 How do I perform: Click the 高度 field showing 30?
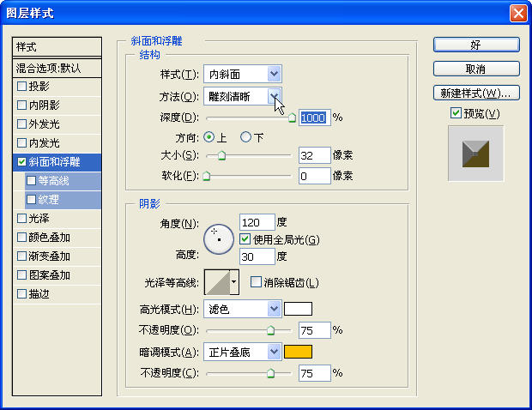[257, 256]
